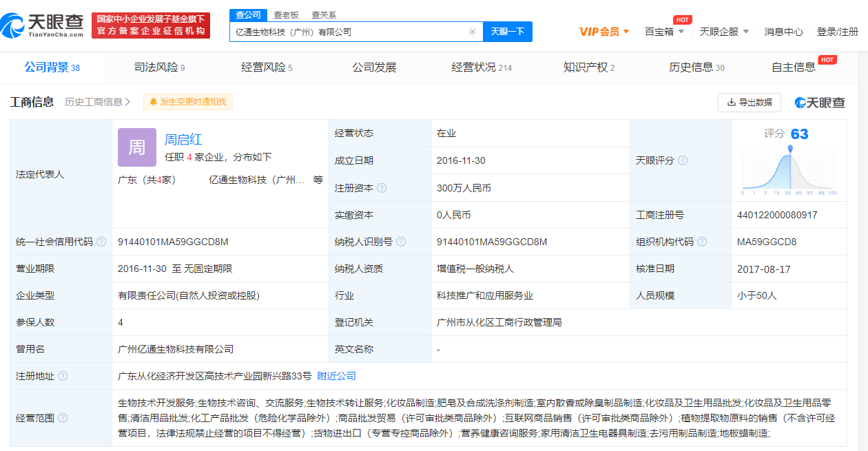Click the help icon beside 经营范围
Image resolution: width=868 pixels, height=451 pixels.
coord(63,418)
